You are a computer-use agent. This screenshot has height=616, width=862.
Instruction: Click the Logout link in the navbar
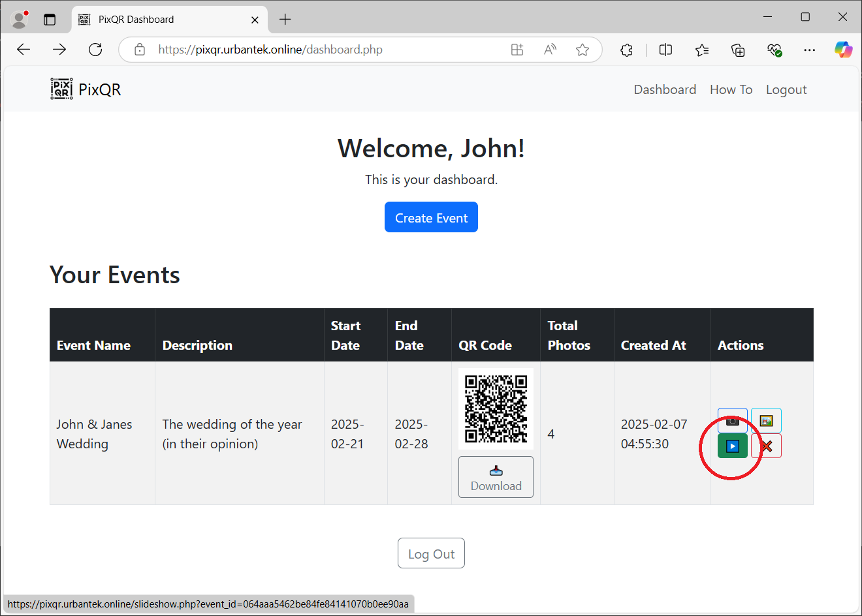tap(786, 89)
